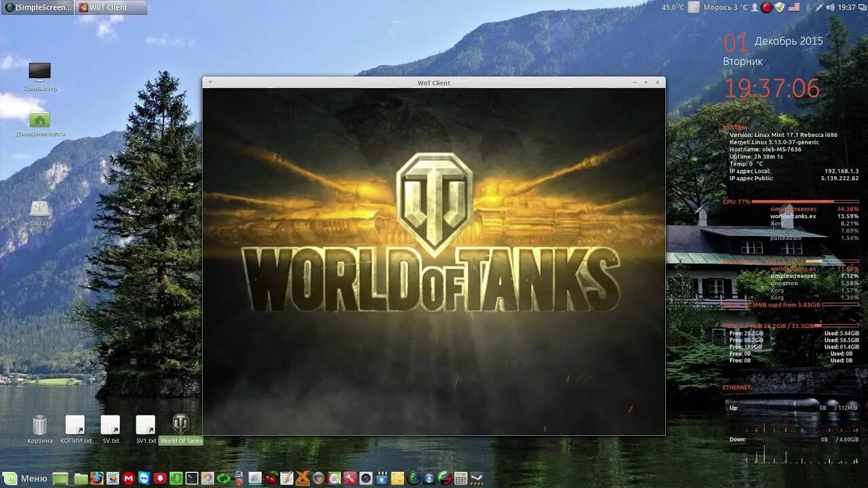Open the mail stamp icon in the panel
This screenshot has height=488, width=868.
pos(113,479)
